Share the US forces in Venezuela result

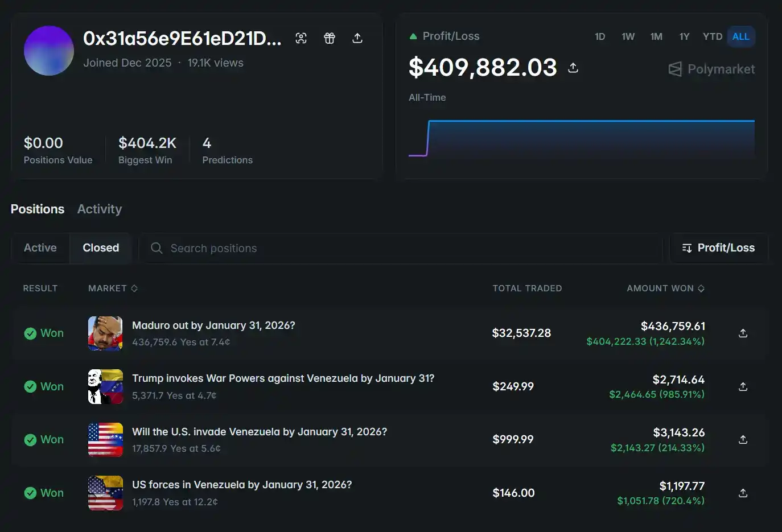click(743, 493)
